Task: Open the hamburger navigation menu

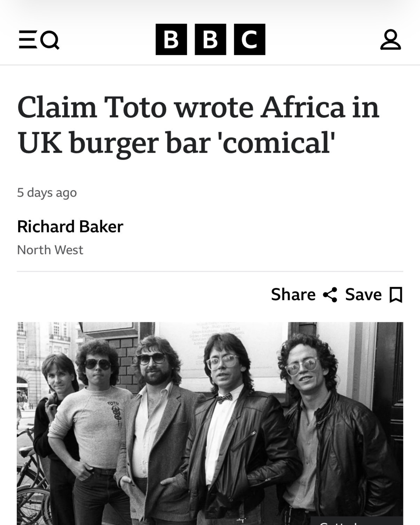Action: point(28,40)
